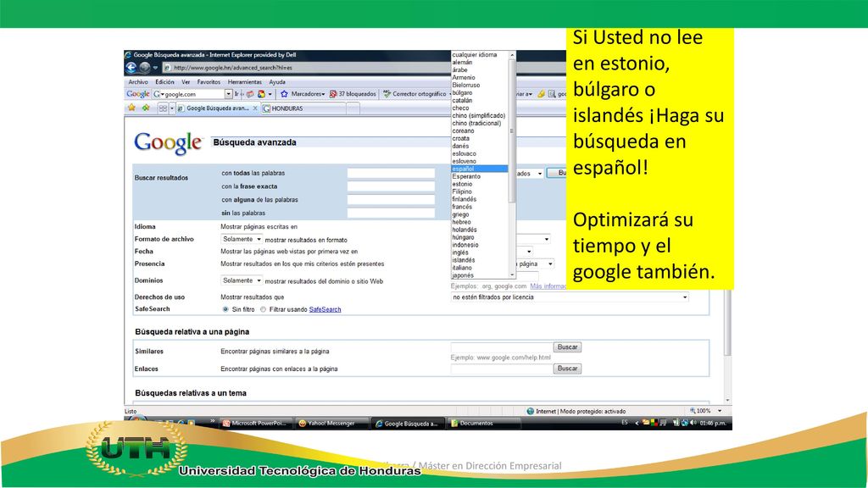Open the Presencia page location dropdown

(535, 264)
